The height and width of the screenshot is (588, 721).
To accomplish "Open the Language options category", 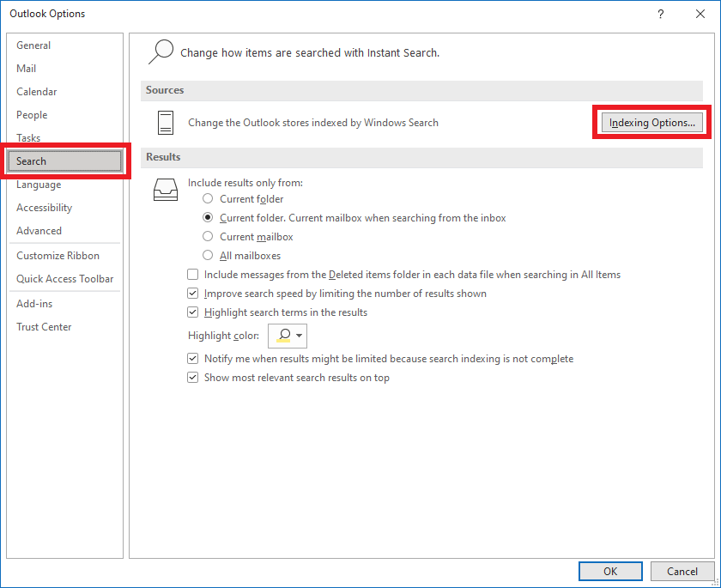I will [65, 185].
